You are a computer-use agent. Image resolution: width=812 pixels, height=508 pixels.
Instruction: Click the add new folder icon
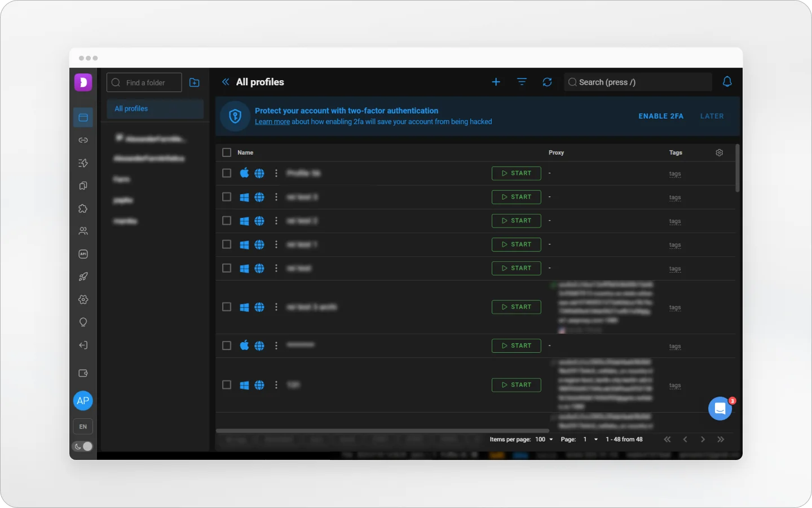(x=195, y=83)
